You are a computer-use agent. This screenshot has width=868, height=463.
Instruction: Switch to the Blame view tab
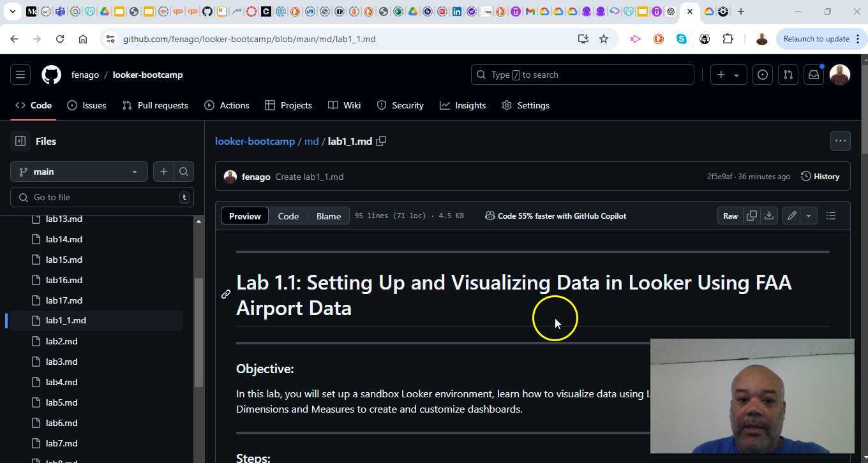328,216
